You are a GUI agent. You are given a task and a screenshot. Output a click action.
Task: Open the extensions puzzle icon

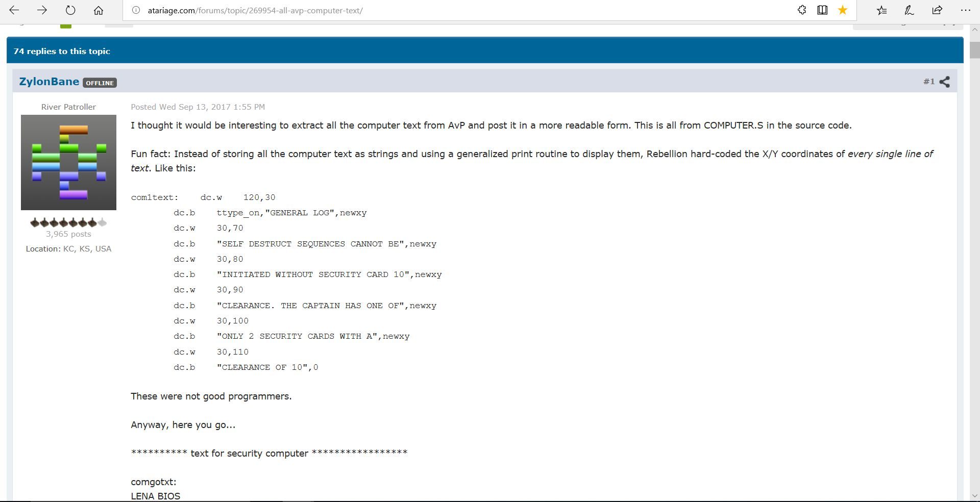pos(802,10)
